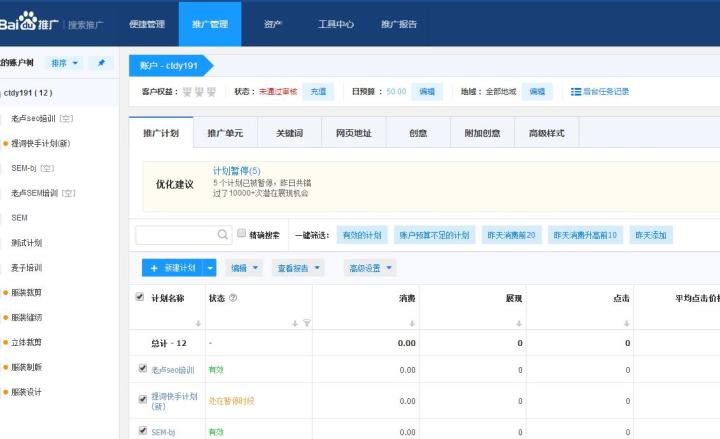This screenshot has width=720, height=439.
Task: Select 测试计划 in the account tree
Action: click(27, 242)
